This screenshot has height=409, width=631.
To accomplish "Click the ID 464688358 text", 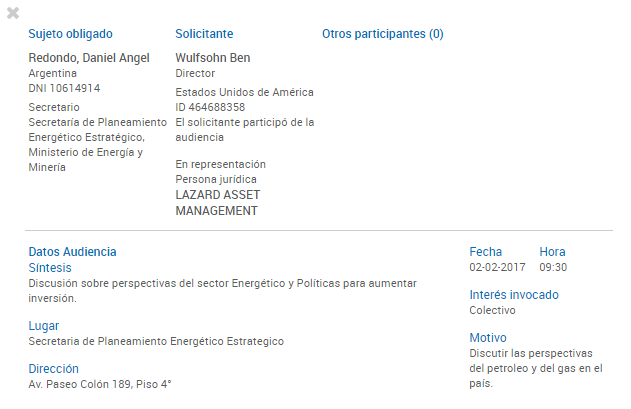I will click(210, 107).
